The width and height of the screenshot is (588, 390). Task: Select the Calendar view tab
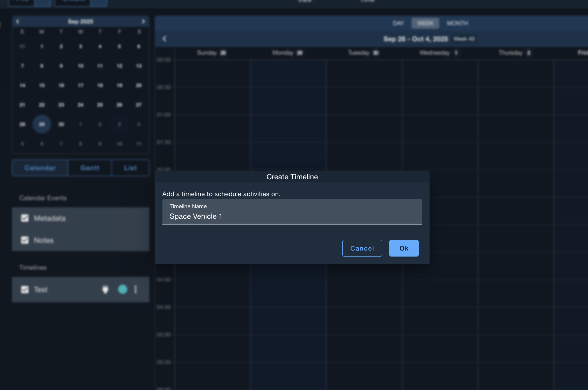40,168
